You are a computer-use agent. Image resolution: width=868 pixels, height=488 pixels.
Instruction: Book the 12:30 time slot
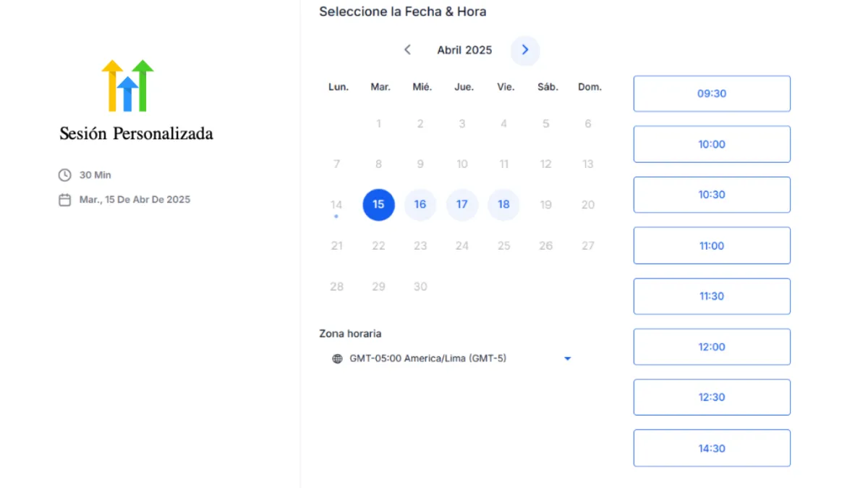(712, 397)
